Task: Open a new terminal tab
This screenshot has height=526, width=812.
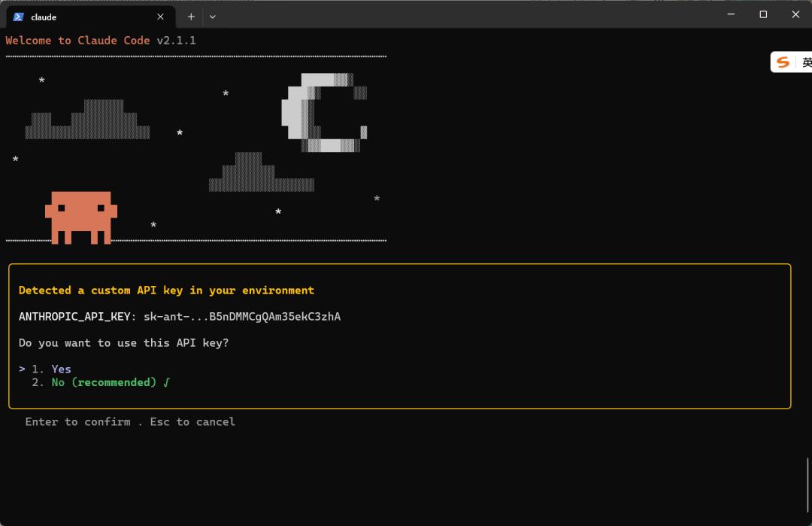Action: 191,17
